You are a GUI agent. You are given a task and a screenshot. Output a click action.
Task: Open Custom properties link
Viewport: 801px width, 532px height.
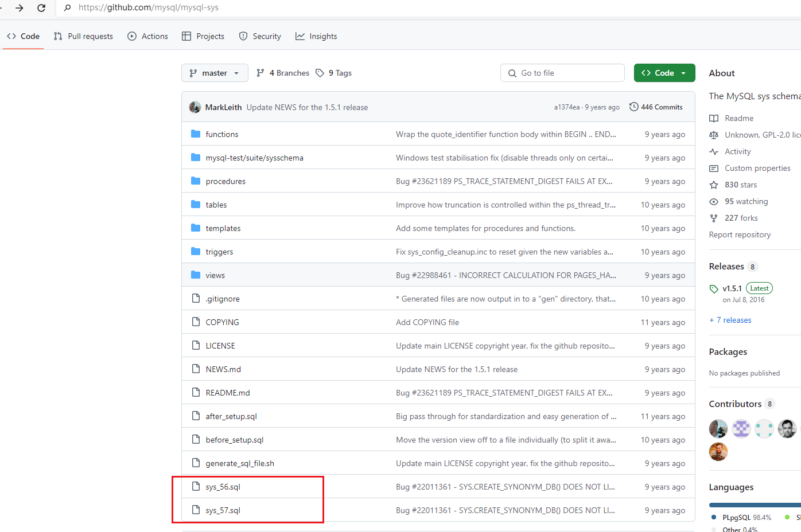click(757, 168)
